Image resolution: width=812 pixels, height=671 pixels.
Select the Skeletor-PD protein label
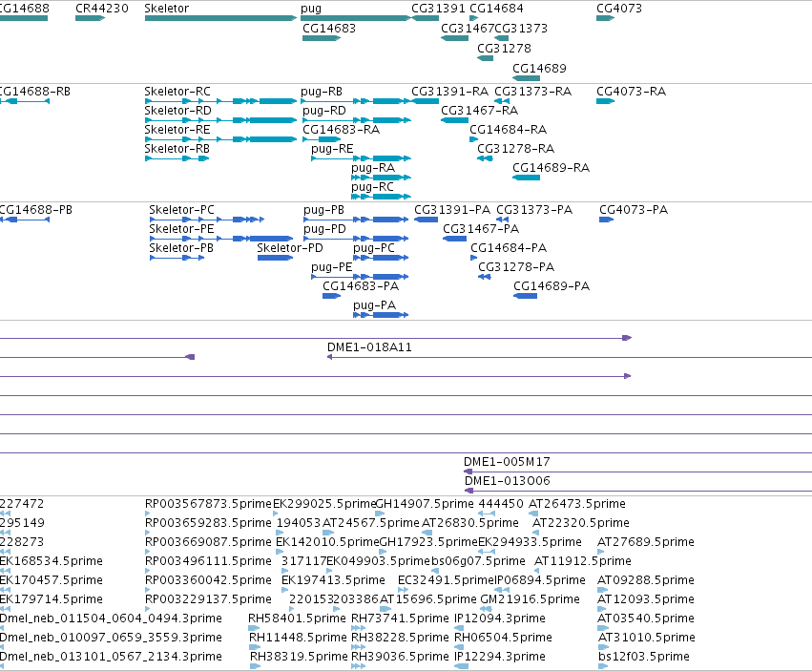point(290,248)
